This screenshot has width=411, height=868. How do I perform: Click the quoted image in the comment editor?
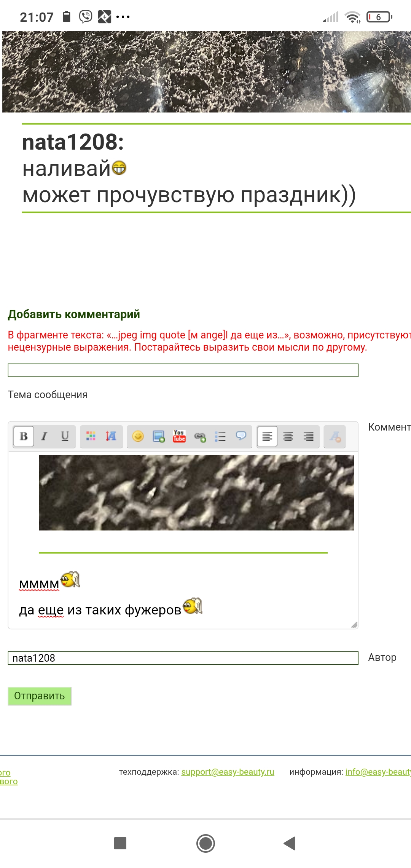click(x=196, y=493)
